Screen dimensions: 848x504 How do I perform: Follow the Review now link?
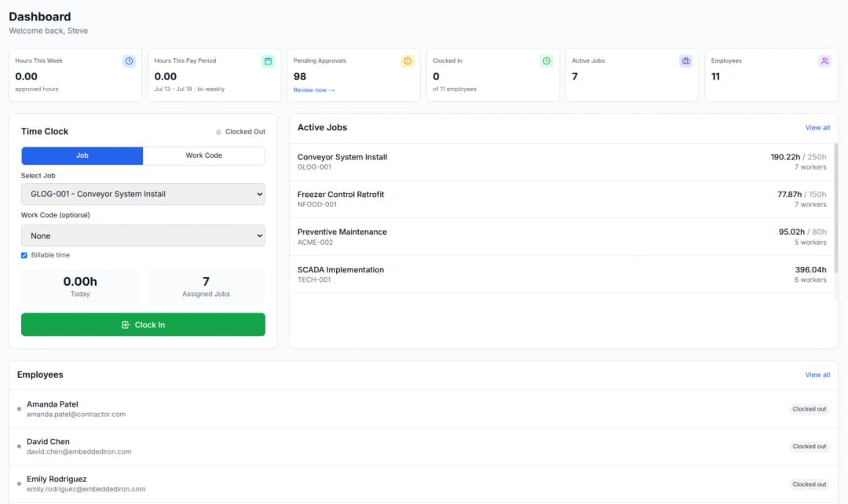pos(313,89)
